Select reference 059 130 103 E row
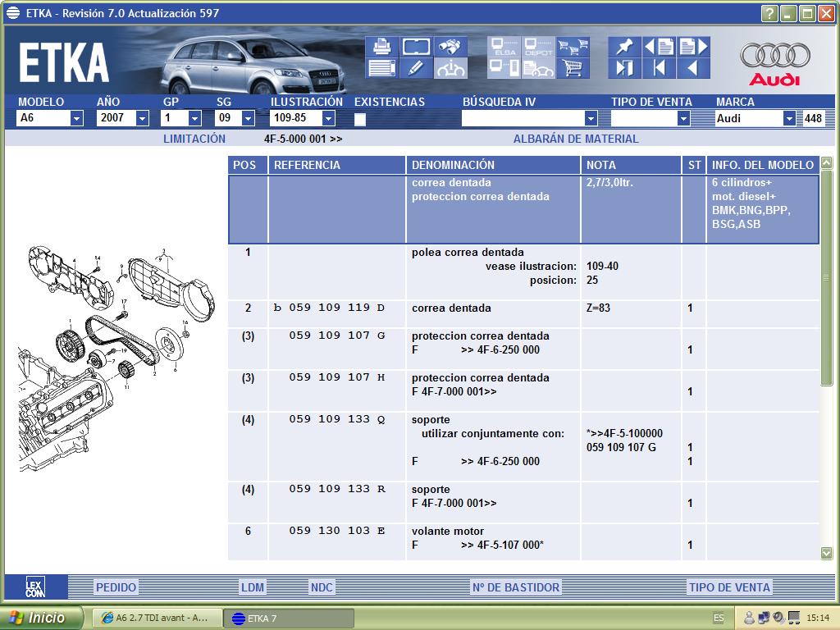Viewport: 840px width, 630px height. (523, 541)
